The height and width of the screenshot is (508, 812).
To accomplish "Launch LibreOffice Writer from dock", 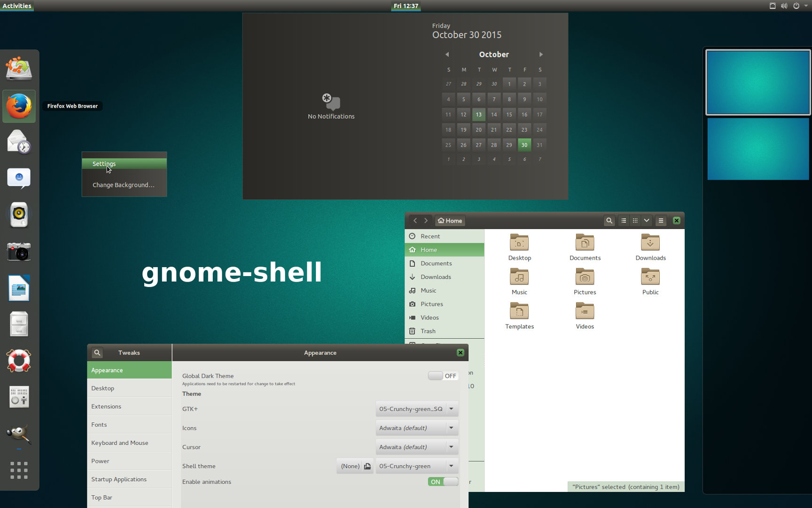I will 19,288.
